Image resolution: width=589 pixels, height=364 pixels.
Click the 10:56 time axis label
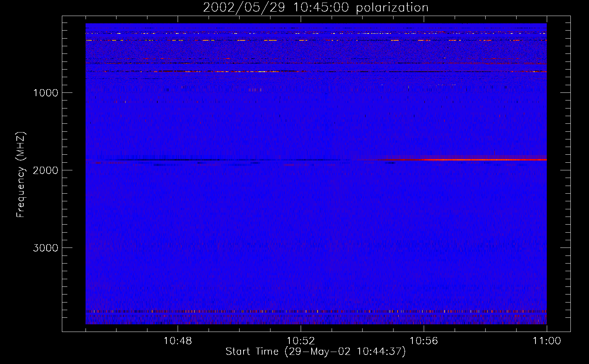(x=424, y=341)
